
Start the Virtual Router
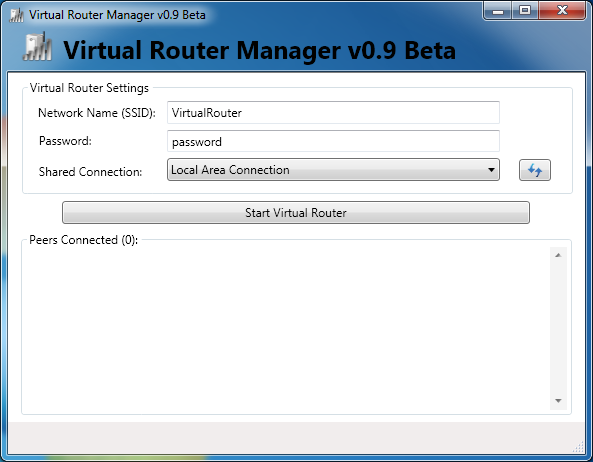pyautogui.click(x=296, y=212)
